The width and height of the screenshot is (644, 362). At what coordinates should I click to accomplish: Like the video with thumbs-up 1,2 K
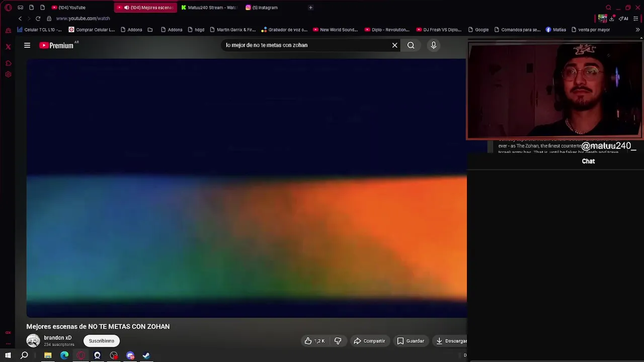(x=314, y=341)
